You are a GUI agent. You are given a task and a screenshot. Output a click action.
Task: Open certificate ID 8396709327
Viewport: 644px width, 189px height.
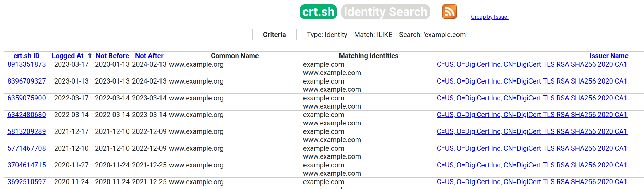(x=26, y=81)
